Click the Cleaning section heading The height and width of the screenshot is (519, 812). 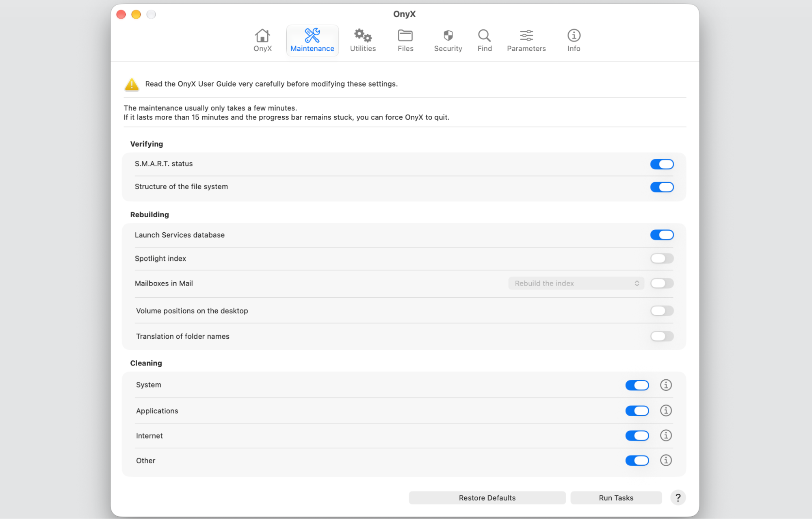(146, 363)
